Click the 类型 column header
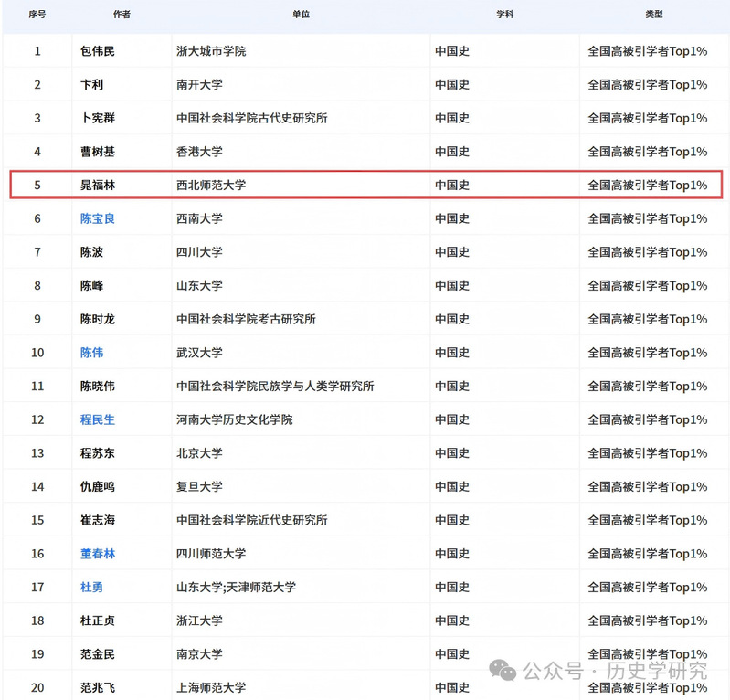This screenshot has height=700, width=730. click(653, 15)
